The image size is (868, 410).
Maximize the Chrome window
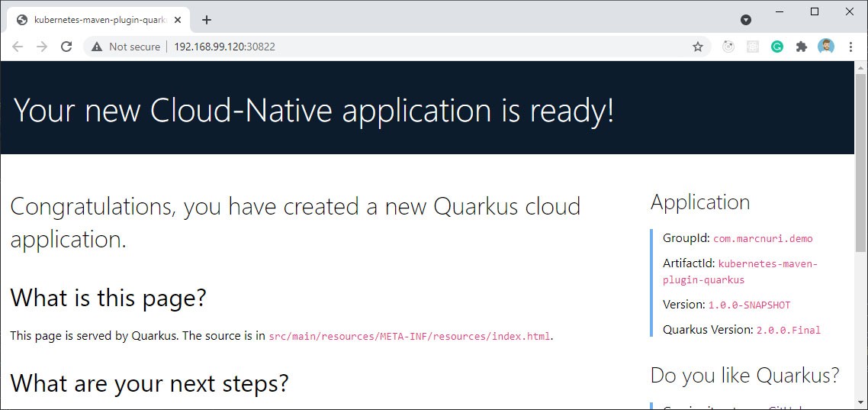tap(815, 11)
